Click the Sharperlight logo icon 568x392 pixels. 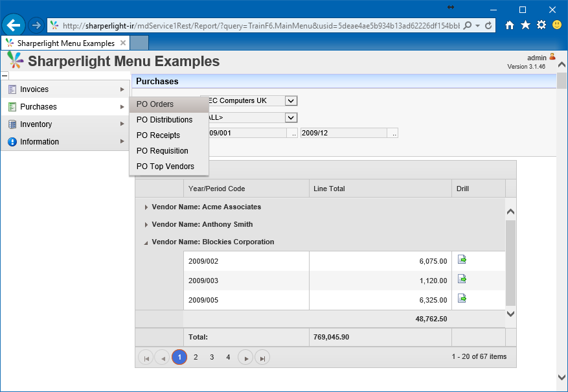(x=15, y=60)
